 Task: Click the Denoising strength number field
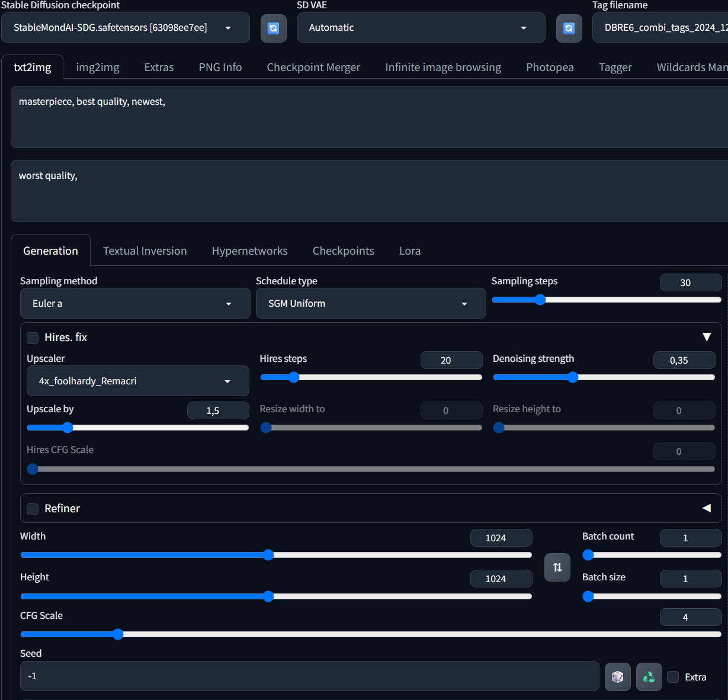tap(684, 360)
